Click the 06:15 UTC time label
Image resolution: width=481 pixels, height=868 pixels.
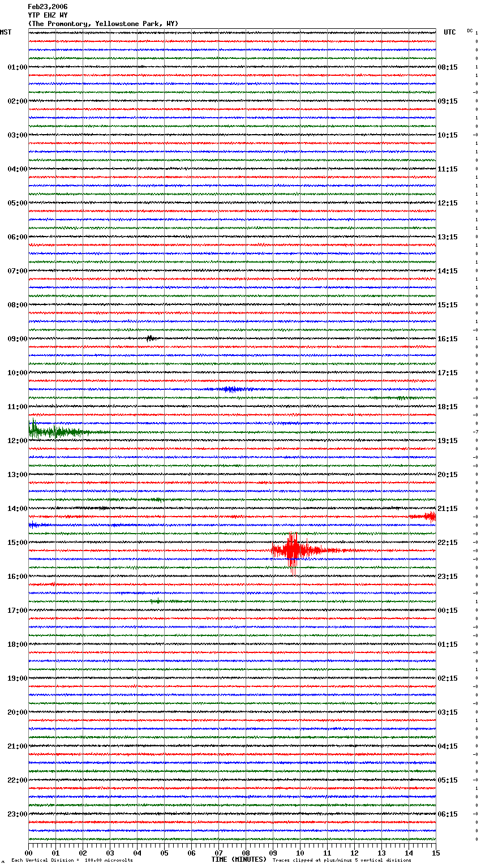point(448,814)
